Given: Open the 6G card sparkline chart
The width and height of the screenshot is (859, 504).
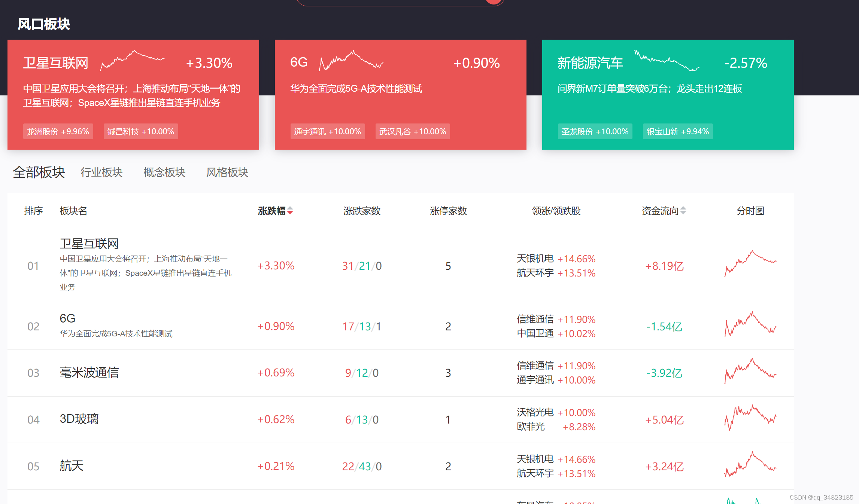Looking at the screenshot, I should click(x=351, y=61).
